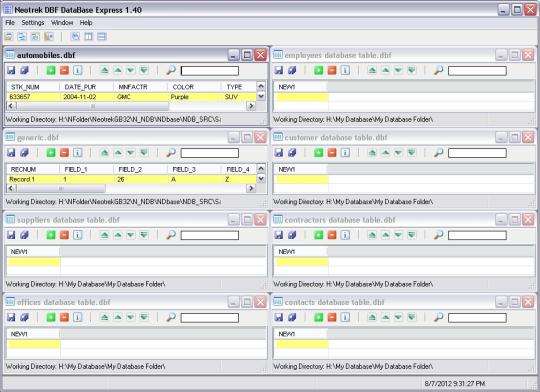This screenshot has width=540, height=392.
Task: Go to the next record in automobiles.dbf
Action: (131, 70)
